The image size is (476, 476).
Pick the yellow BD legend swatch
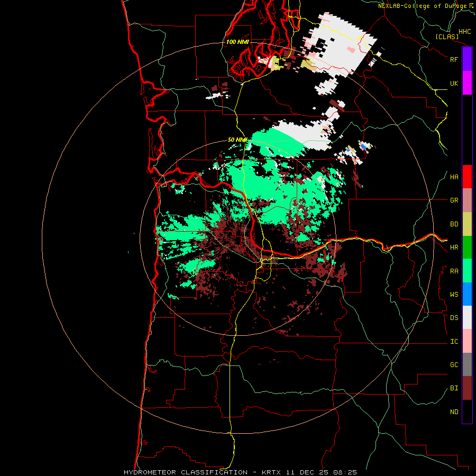tap(467, 224)
